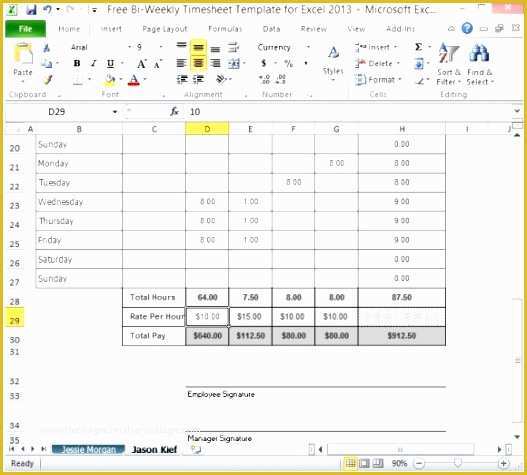Toggle Underline formatting
The height and width of the screenshot is (475, 527).
(110, 64)
